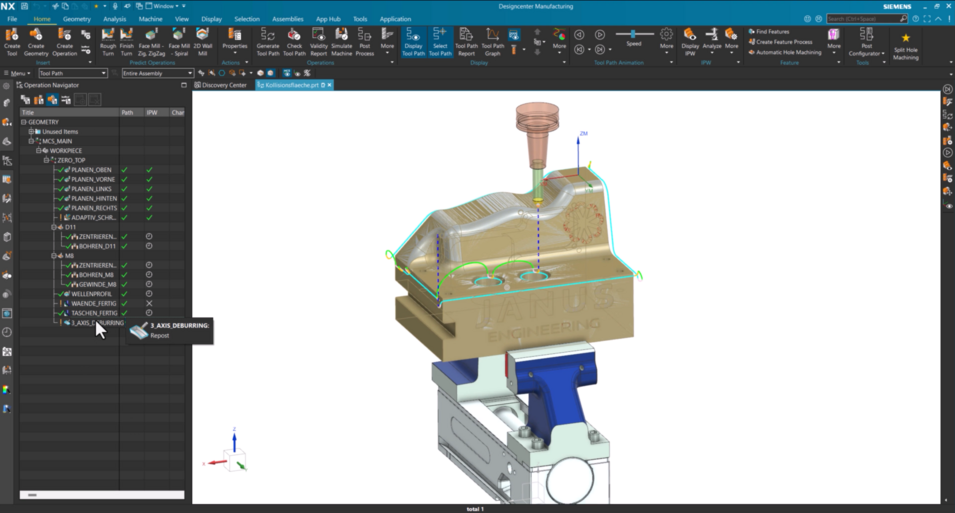The width and height of the screenshot is (955, 513).
Task: Click the Create Operation icon
Action: [64, 41]
